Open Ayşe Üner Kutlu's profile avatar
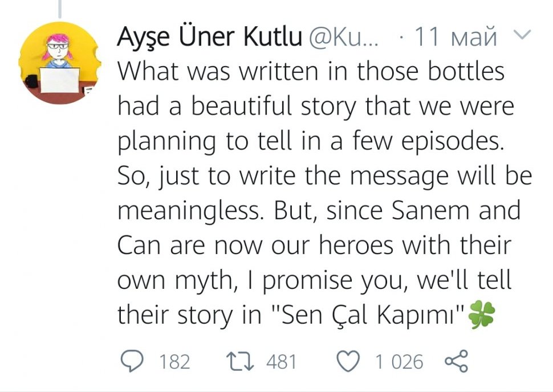Viewport: 553px width, 392px height. pyautogui.click(x=59, y=64)
